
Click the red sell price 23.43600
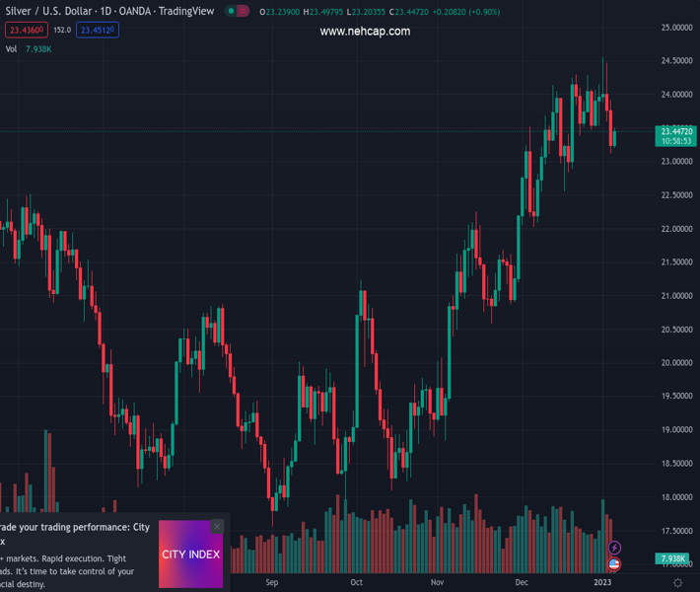(x=27, y=30)
